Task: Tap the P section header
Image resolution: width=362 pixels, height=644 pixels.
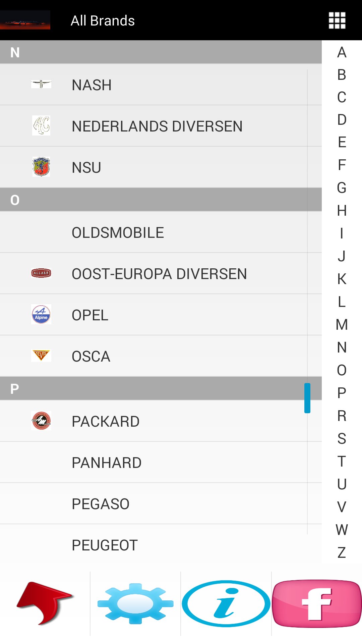Action: point(151,389)
